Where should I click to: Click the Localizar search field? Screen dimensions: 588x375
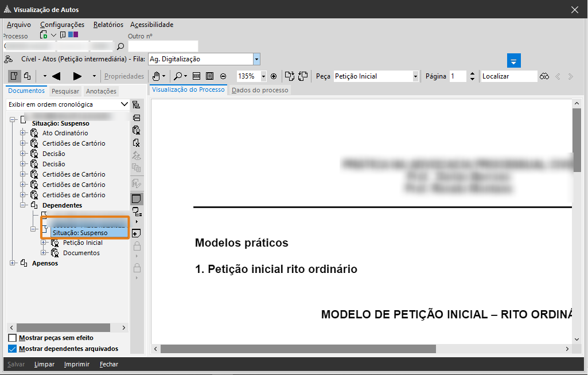click(508, 76)
